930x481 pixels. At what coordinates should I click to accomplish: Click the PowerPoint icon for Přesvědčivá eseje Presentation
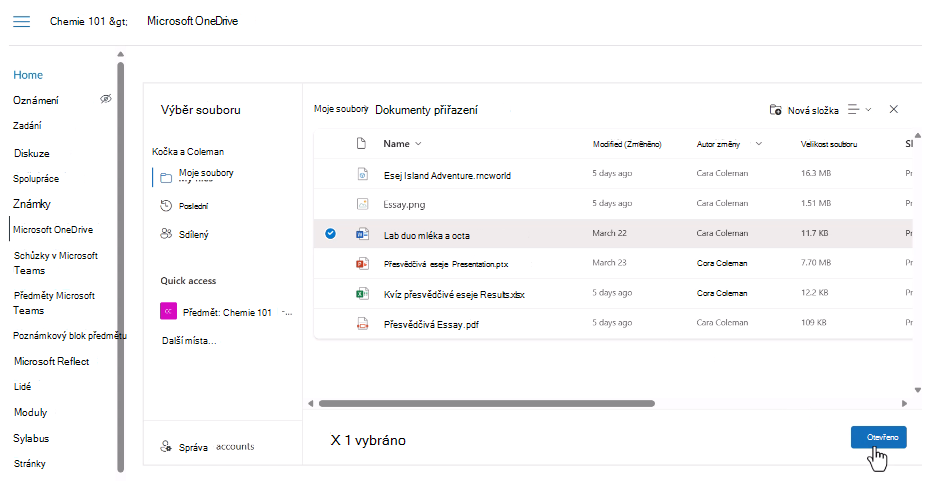pyautogui.click(x=362, y=263)
